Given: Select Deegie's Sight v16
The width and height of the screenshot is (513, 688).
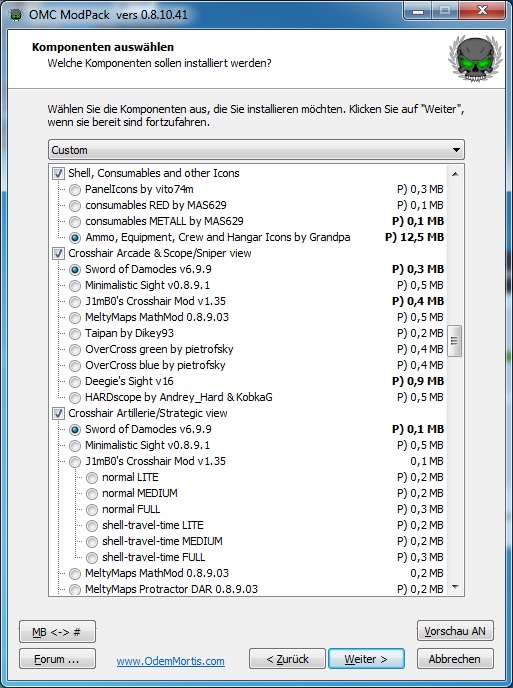Looking at the screenshot, I should tap(75, 382).
